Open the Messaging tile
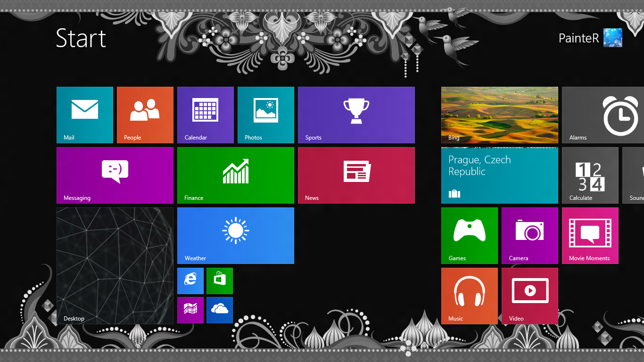The width and height of the screenshot is (644, 362). (x=115, y=175)
